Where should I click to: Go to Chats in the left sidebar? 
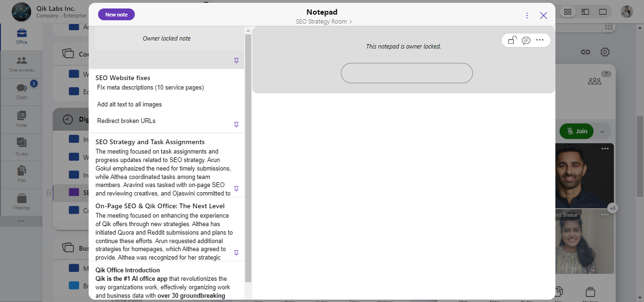click(22, 91)
